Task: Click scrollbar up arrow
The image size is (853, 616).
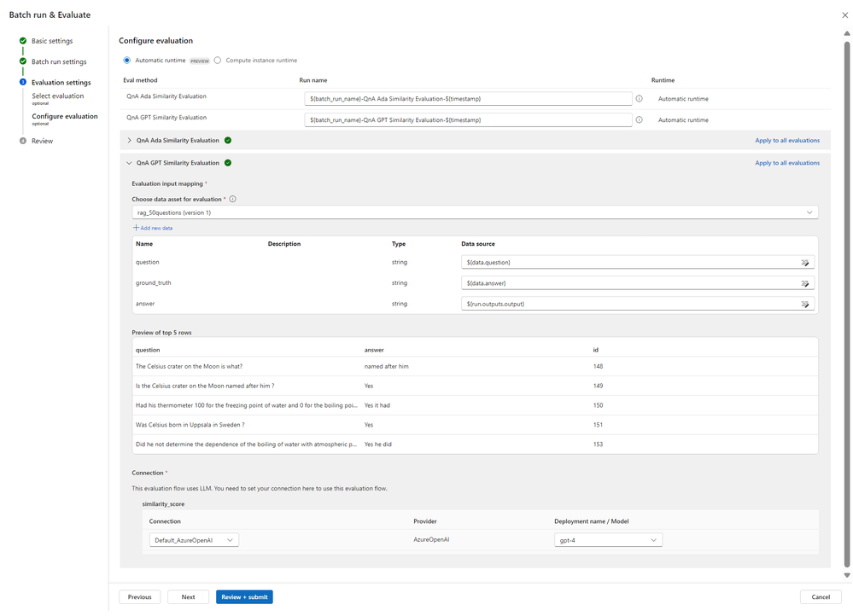Action: tap(846, 34)
